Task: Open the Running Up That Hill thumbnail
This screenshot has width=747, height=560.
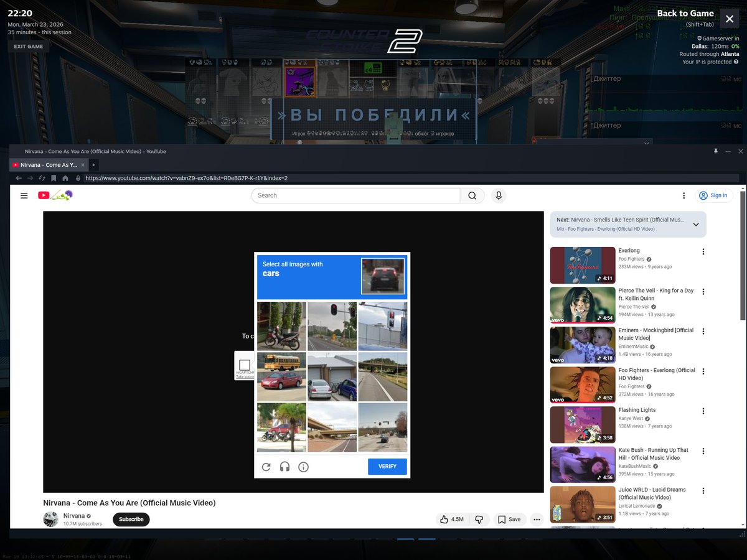Action: pyautogui.click(x=583, y=464)
